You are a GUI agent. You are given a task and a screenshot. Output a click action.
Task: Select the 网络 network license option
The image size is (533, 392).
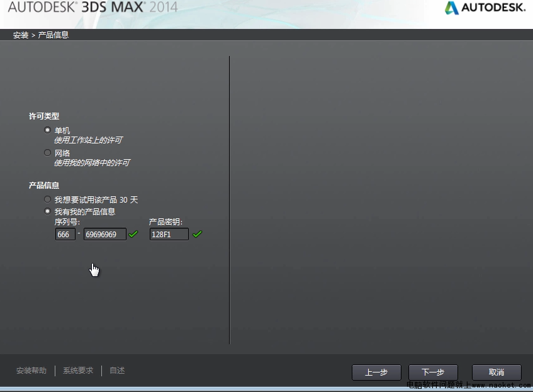pos(48,153)
